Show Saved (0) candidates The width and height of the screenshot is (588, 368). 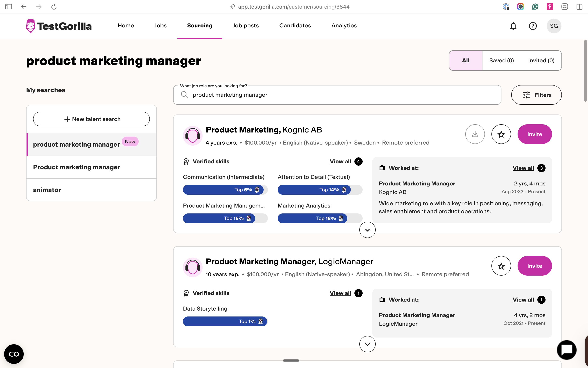(x=501, y=60)
